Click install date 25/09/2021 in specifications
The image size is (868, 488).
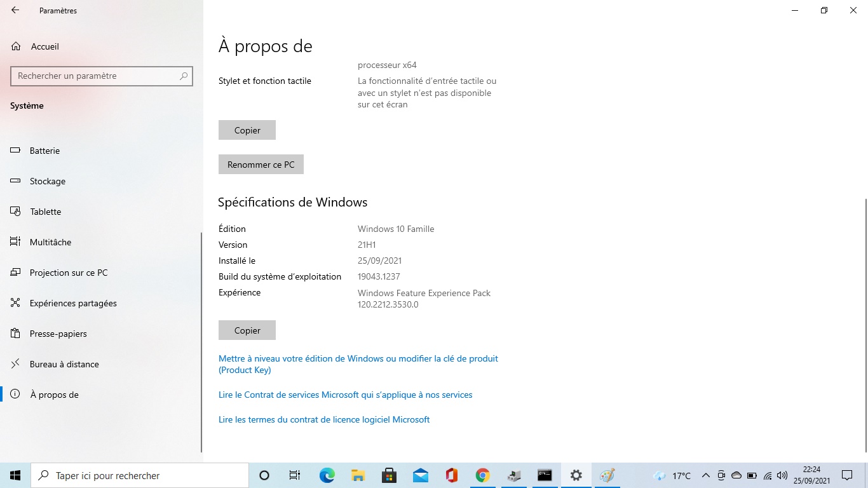tap(379, 261)
